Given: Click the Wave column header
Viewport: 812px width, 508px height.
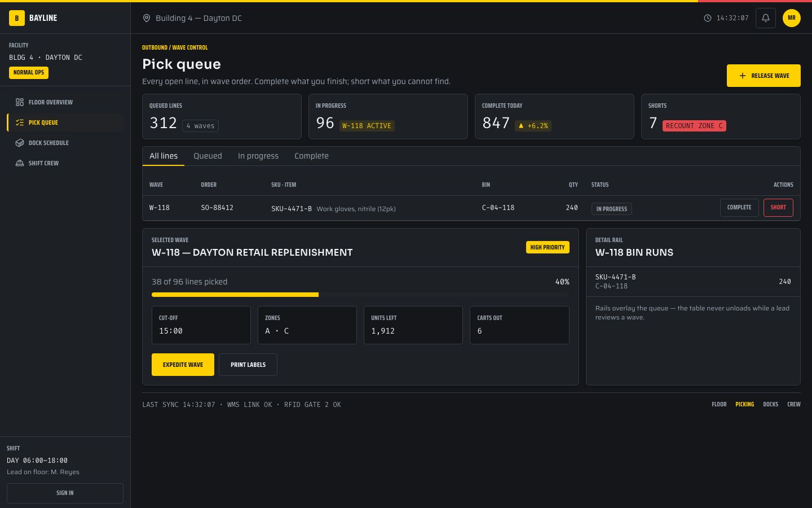Looking at the screenshot, I should point(156,185).
